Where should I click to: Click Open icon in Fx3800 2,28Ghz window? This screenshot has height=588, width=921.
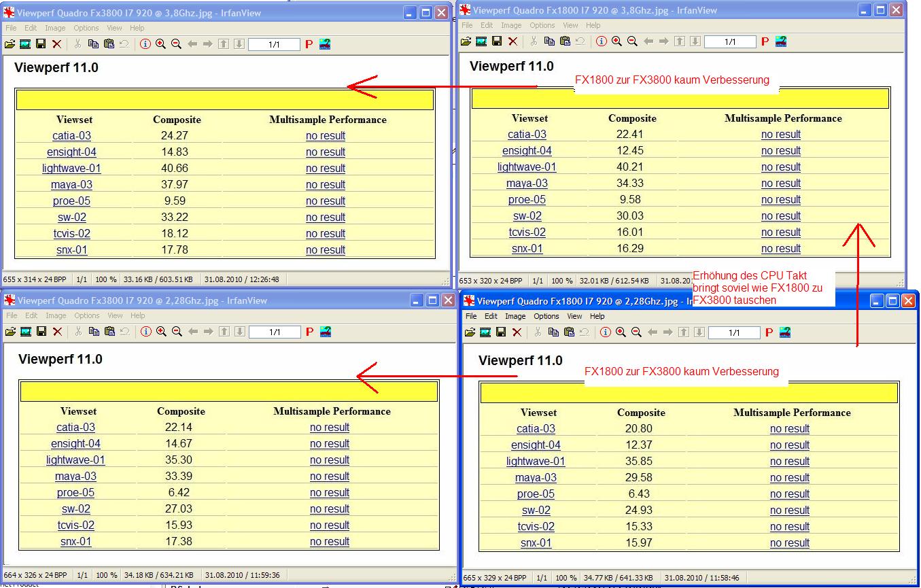pos(10,332)
